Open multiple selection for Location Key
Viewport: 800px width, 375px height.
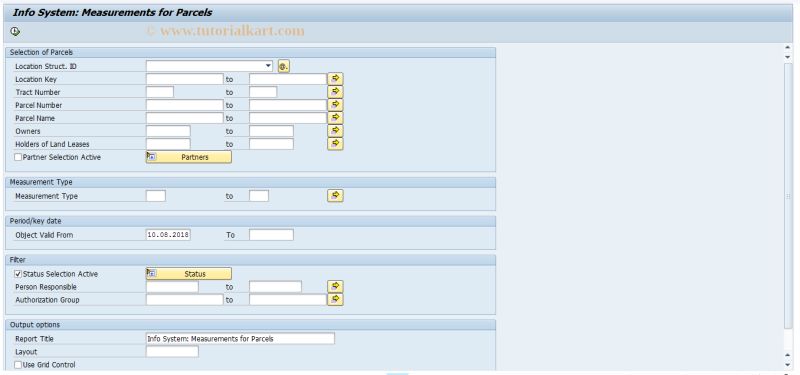(335, 79)
